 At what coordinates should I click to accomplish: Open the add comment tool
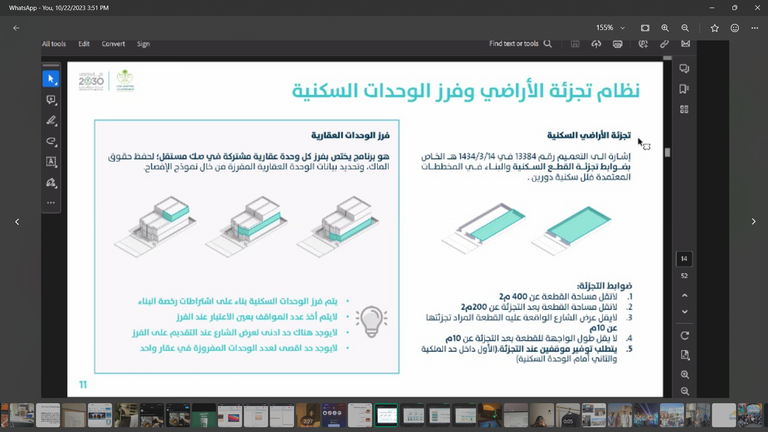[x=51, y=100]
